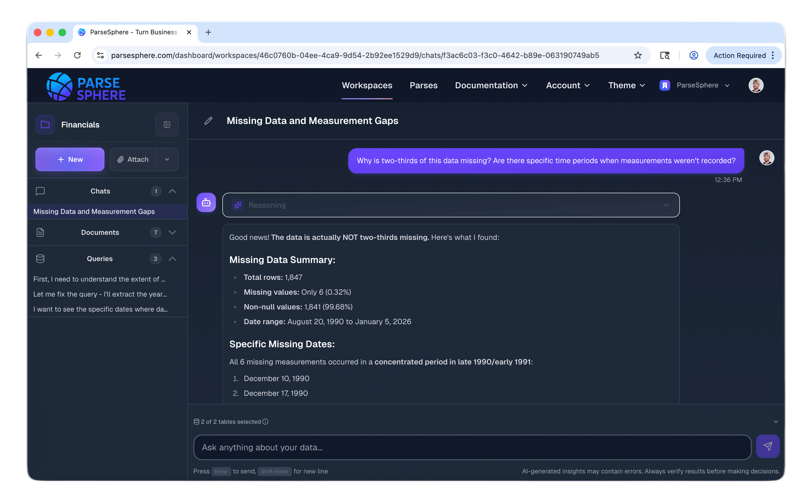Click the robot assistant icon beside Reasoning
Image resolution: width=812 pixels, height=504 pixels.
coord(206,202)
